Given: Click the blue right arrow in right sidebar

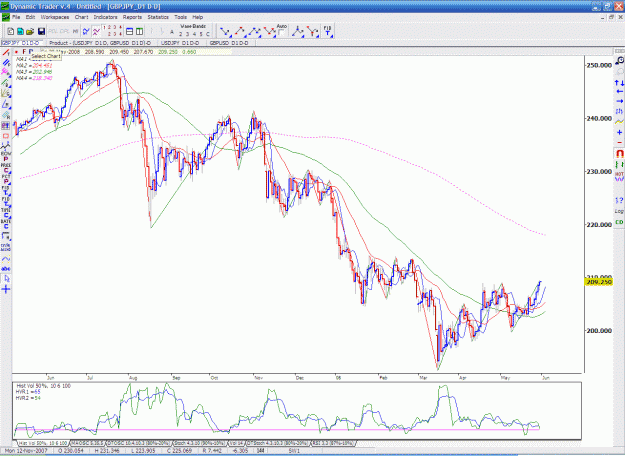Looking at the screenshot, I should [619, 101].
